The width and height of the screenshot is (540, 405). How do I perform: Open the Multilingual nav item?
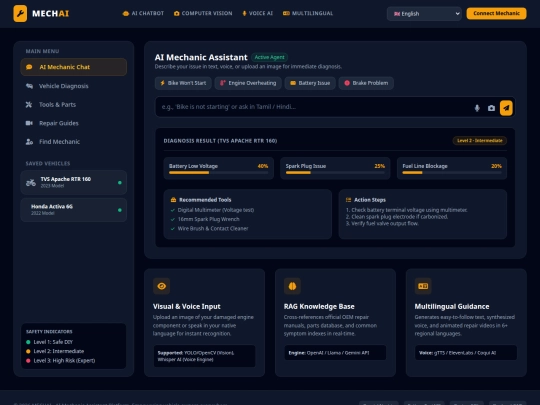tap(308, 13)
